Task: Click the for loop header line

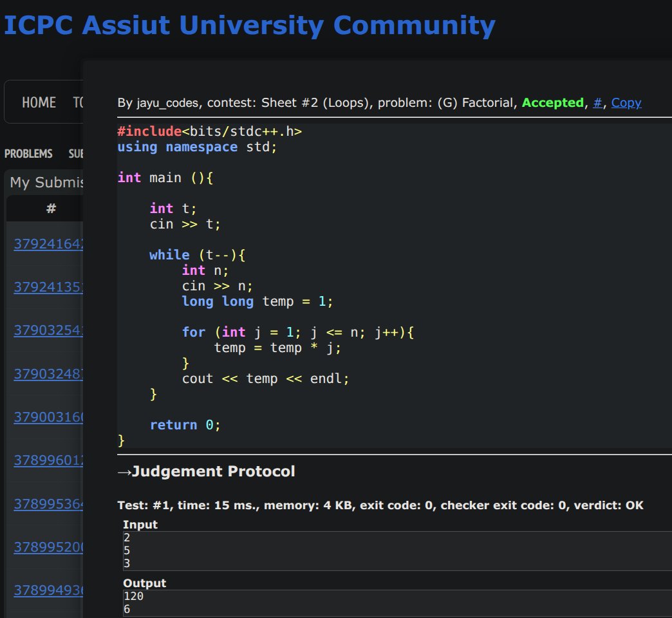Action: 298,332
